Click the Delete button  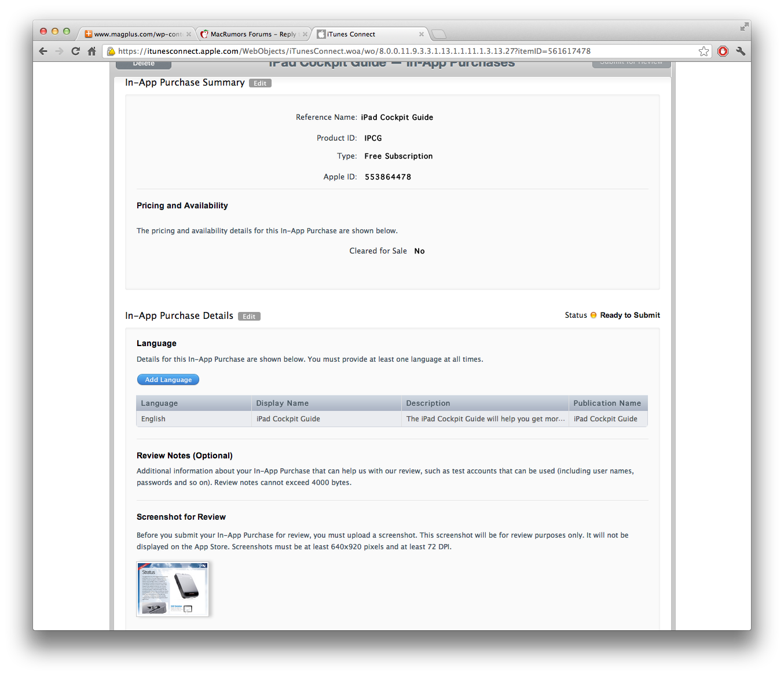(x=144, y=64)
